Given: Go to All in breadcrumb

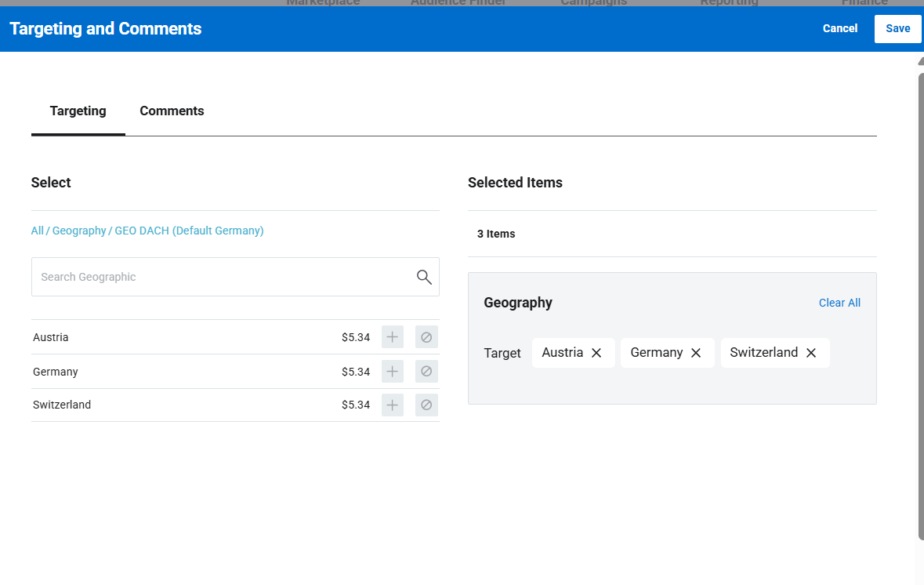Looking at the screenshot, I should point(37,231).
